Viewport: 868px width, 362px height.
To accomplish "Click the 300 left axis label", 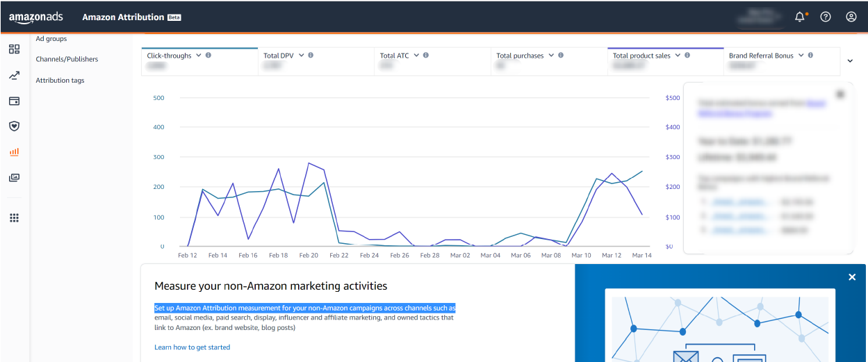I will point(158,157).
